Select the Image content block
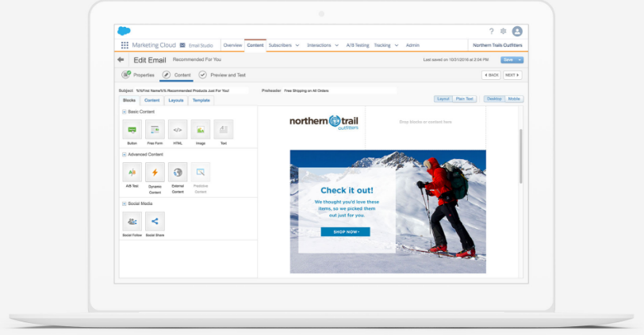The image size is (644, 335). pyautogui.click(x=201, y=129)
